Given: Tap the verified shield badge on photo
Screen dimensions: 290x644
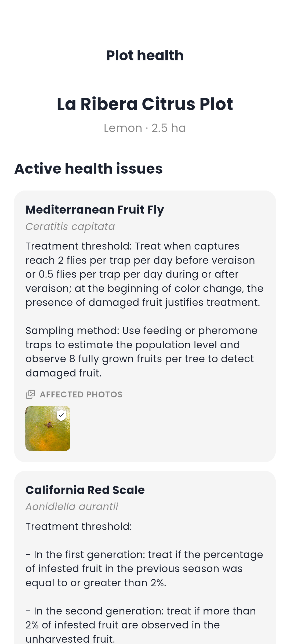Looking at the screenshot, I should (x=61, y=415).
